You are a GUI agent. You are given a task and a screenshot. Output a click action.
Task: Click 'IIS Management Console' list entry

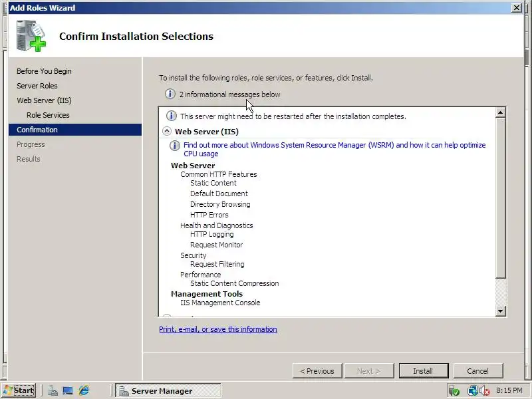(x=220, y=303)
